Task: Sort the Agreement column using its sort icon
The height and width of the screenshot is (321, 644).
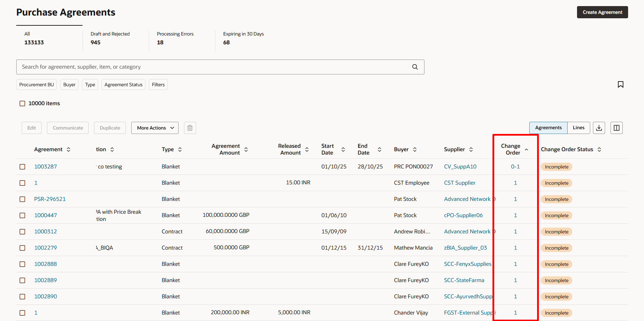Action: 69,149
